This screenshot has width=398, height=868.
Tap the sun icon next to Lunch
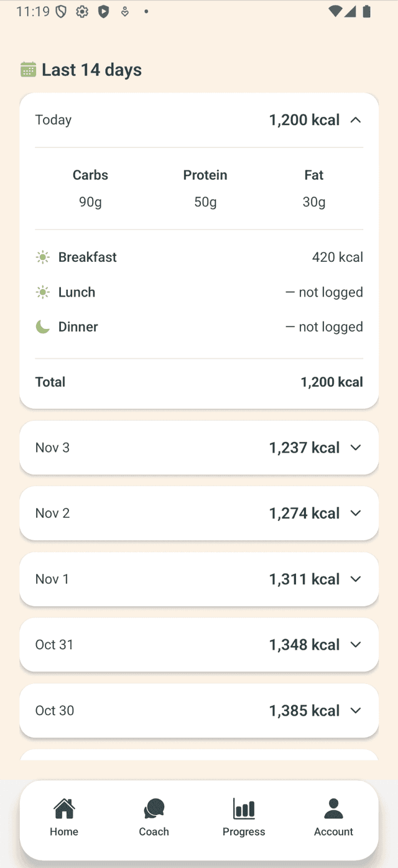(42, 292)
